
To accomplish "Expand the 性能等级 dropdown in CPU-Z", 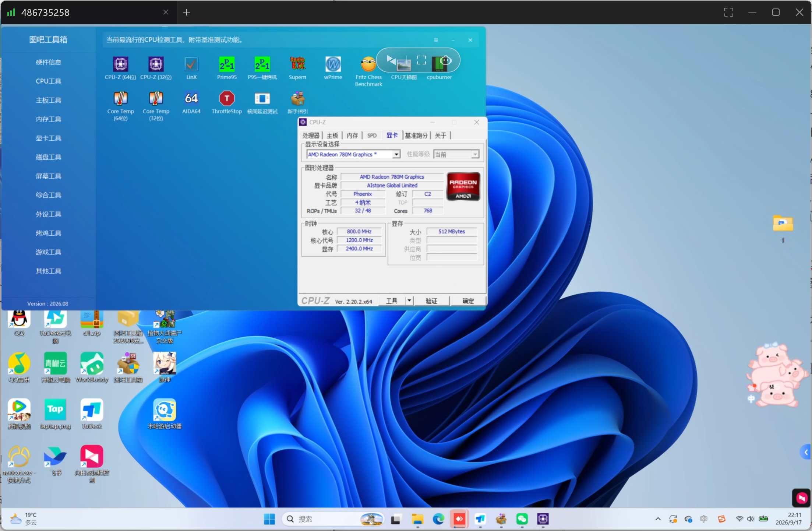I will pyautogui.click(x=475, y=154).
